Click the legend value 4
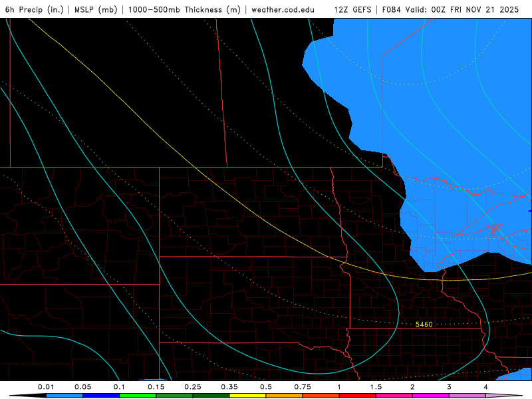532x399 pixels. [486, 387]
